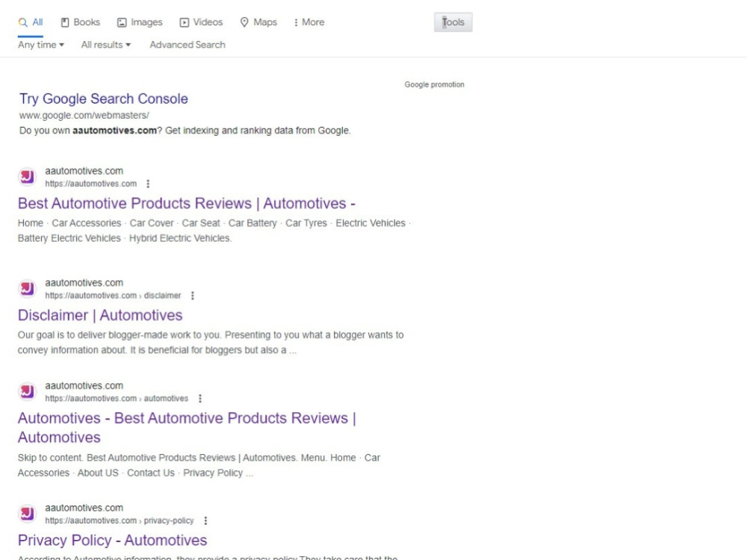The image size is (747, 560).
Task: Click the Tools button
Action: pos(453,22)
